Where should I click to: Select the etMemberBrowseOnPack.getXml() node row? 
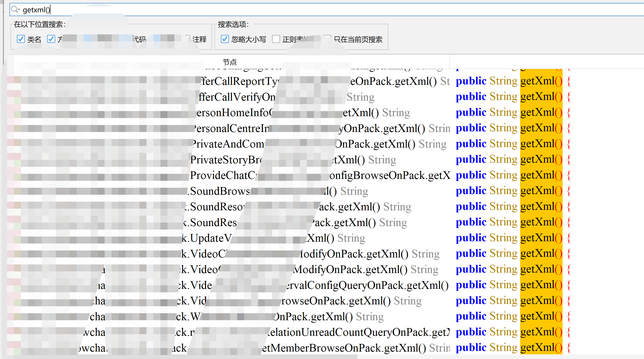229,348
